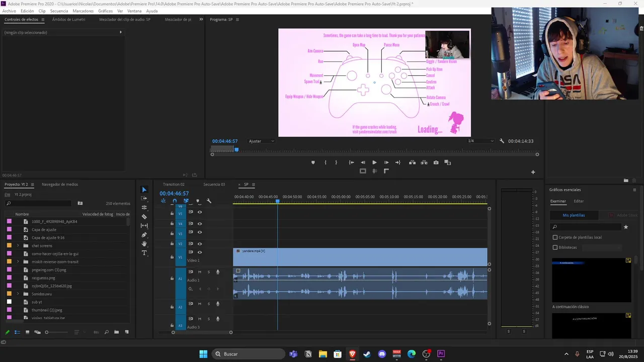644x362 pixels.
Task: Open comparison view button
Action: 448,162
